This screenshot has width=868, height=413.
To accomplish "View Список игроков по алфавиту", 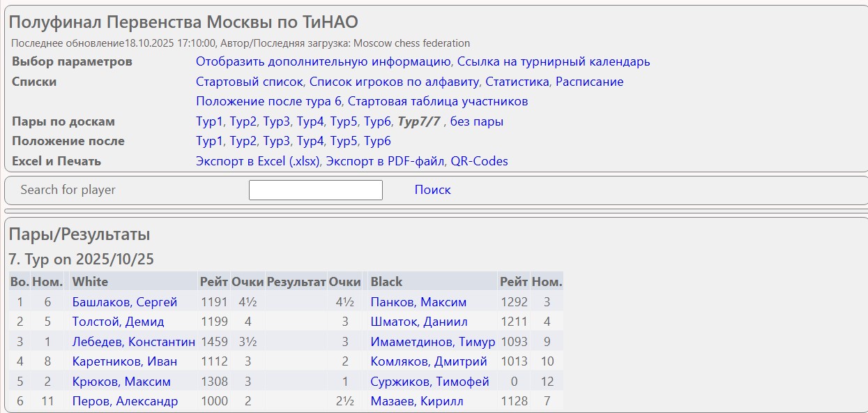I will (x=394, y=82).
